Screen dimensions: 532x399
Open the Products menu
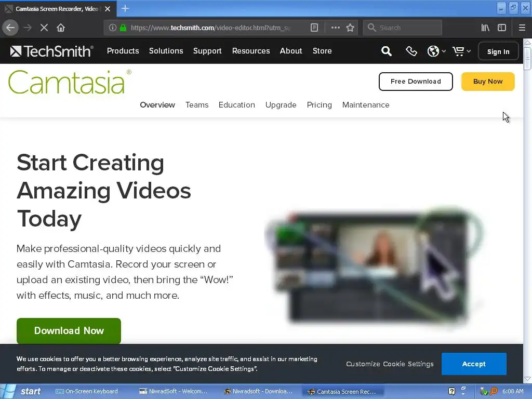[123, 51]
